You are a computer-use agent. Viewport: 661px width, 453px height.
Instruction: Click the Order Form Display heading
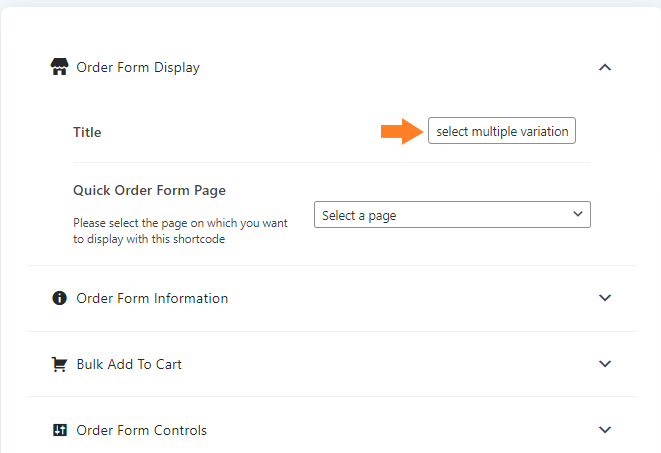coord(138,67)
